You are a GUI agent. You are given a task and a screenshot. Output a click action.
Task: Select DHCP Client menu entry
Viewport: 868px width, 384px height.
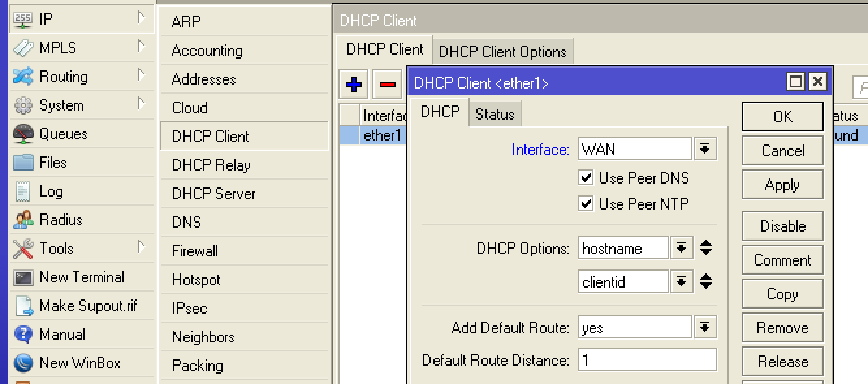245,136
